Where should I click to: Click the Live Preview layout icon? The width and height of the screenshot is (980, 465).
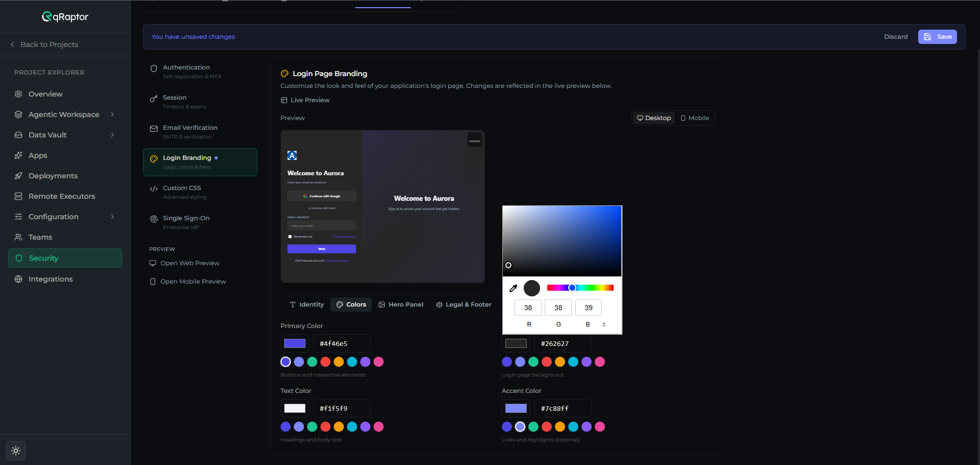click(x=284, y=100)
